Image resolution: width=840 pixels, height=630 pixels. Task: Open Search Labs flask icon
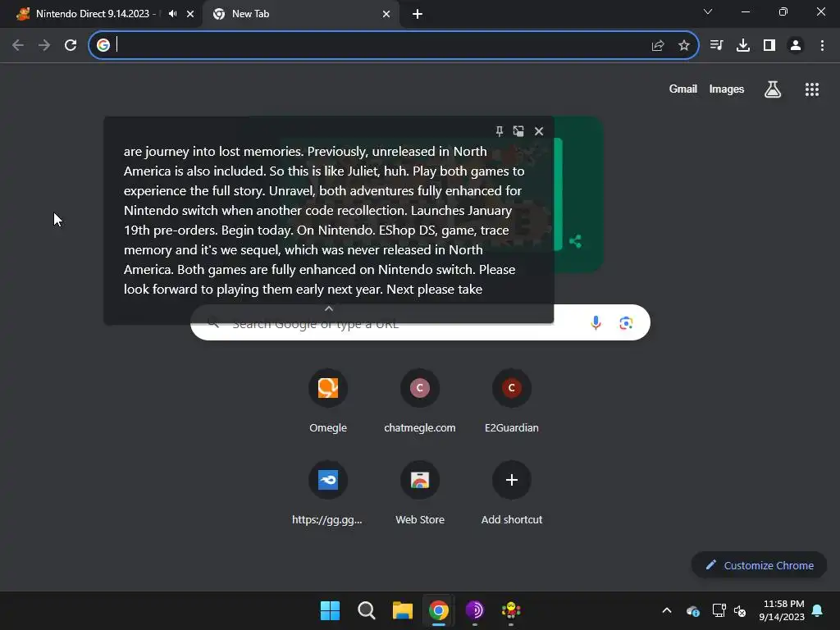click(772, 89)
